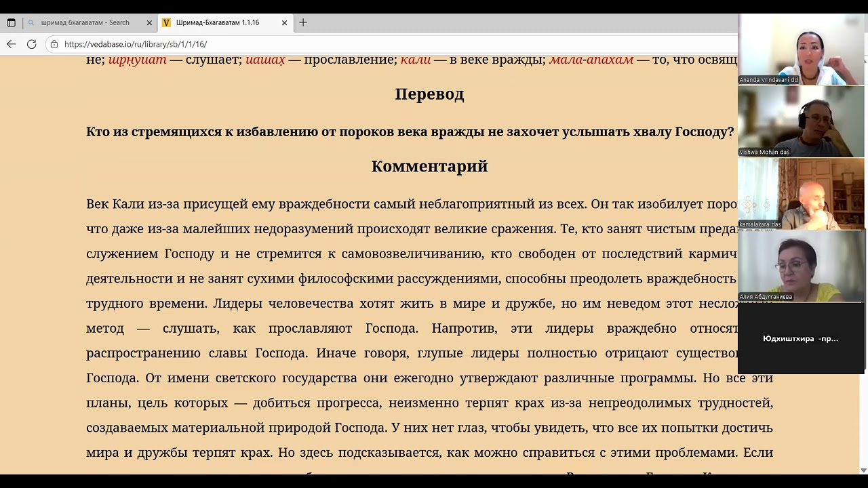Image resolution: width=868 pixels, height=488 pixels.
Task: Click the site information icon in address bar
Action: coord(54,43)
